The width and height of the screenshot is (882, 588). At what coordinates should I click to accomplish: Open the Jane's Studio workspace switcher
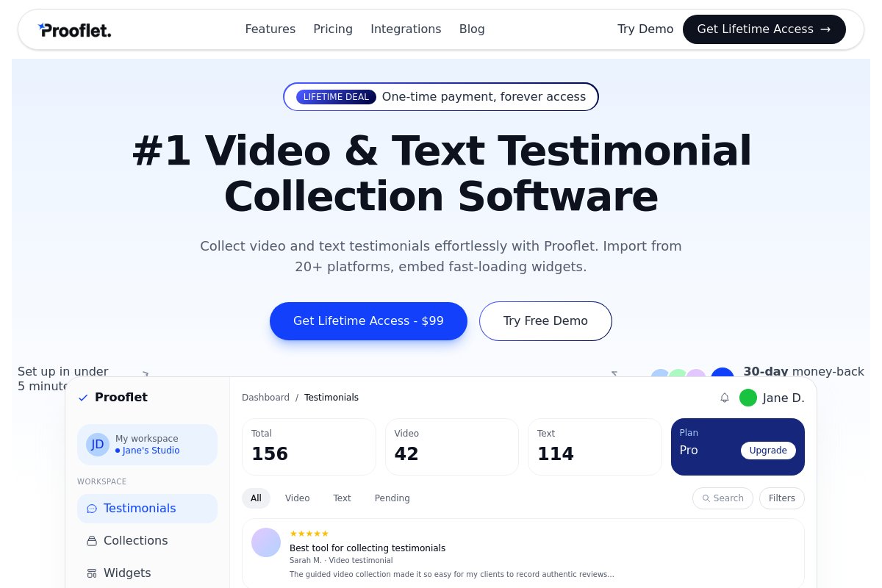click(x=151, y=451)
